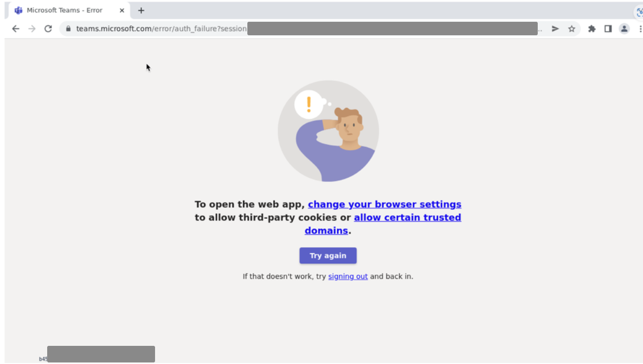Click the address bar URL field
The image size is (643, 364).
tap(306, 29)
